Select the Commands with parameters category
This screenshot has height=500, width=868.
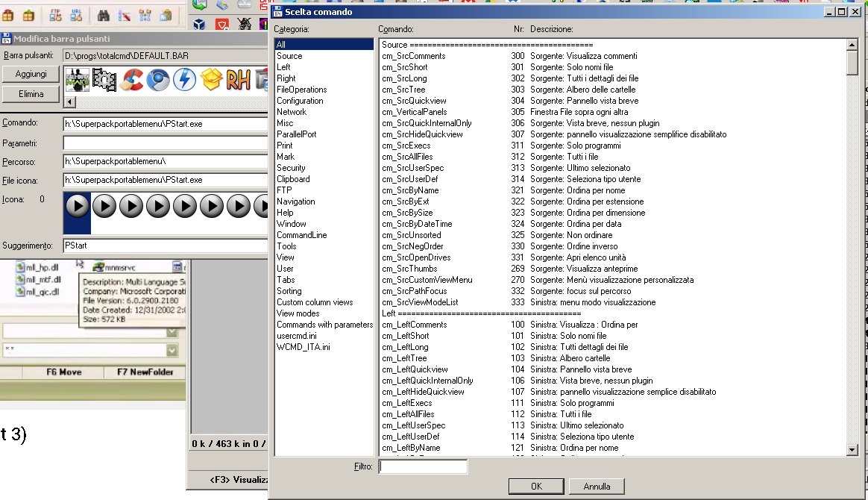tap(325, 325)
